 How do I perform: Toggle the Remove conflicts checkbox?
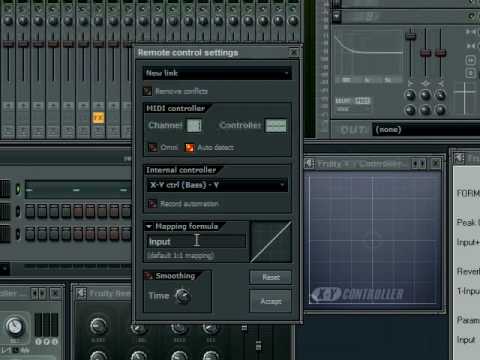point(147,91)
